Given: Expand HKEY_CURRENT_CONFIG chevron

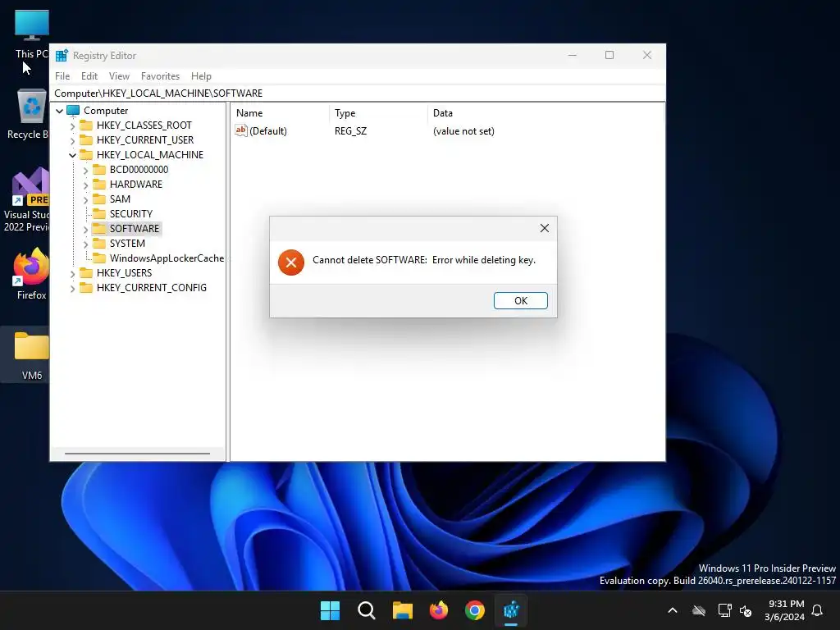Looking at the screenshot, I should (x=72, y=288).
